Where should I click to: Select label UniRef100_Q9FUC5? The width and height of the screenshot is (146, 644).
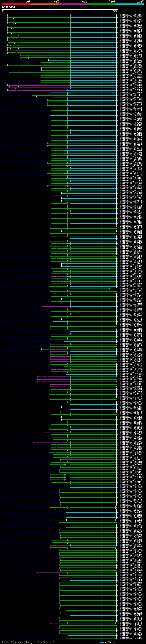click(x=131, y=52)
